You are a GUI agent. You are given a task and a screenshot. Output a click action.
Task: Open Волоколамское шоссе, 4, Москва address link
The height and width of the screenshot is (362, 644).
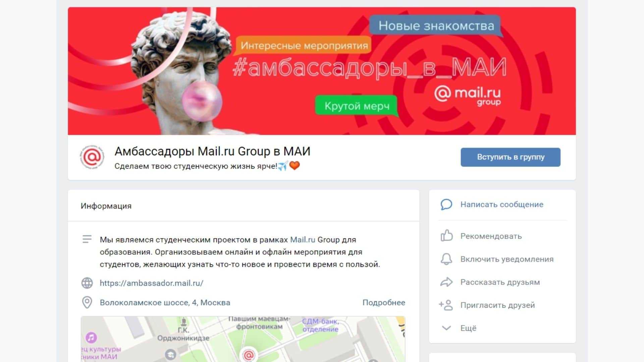[165, 302]
